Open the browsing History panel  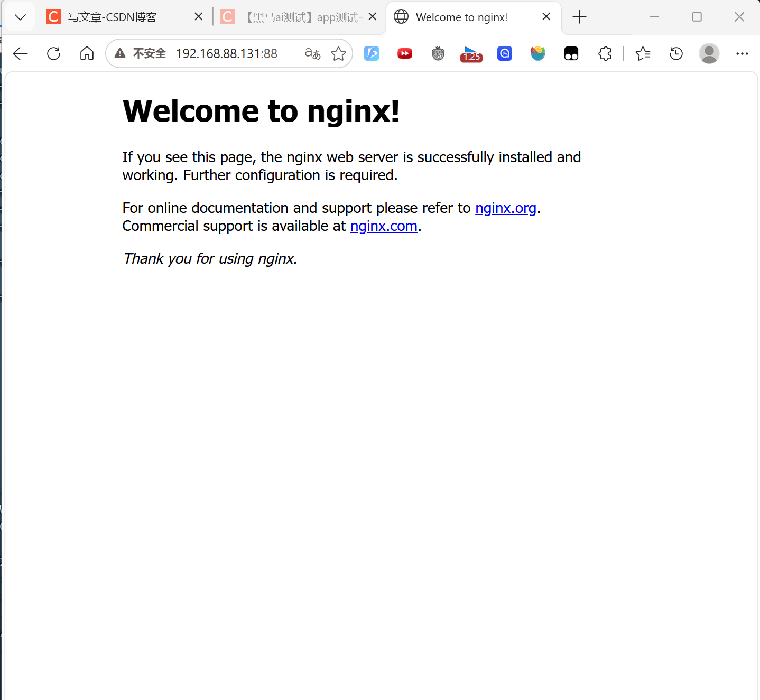pyautogui.click(x=676, y=53)
